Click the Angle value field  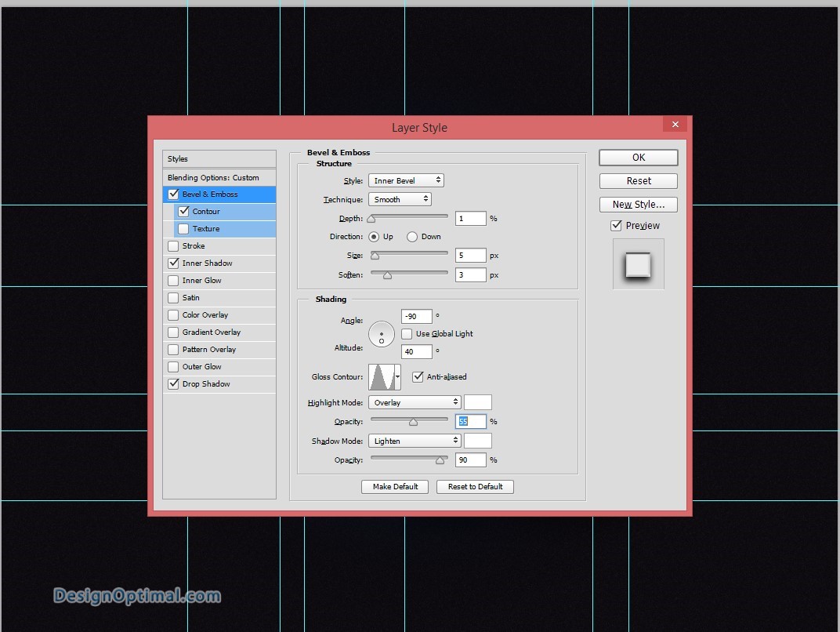[416, 316]
